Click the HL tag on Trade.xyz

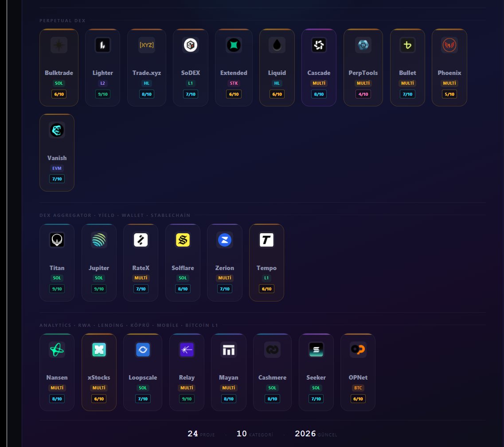pos(147,83)
